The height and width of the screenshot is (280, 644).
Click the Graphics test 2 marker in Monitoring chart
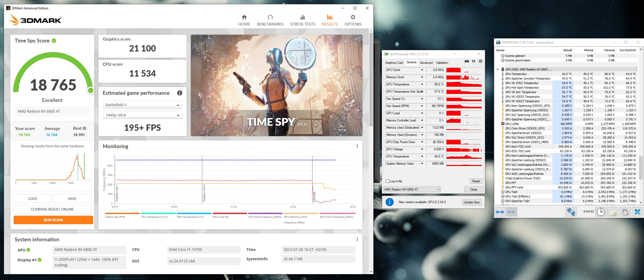tap(204, 193)
